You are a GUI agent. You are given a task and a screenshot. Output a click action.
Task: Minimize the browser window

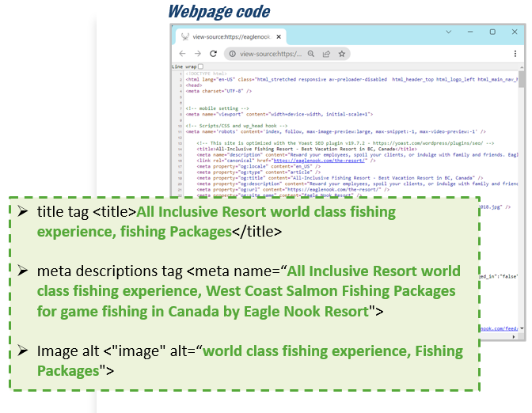click(470, 32)
